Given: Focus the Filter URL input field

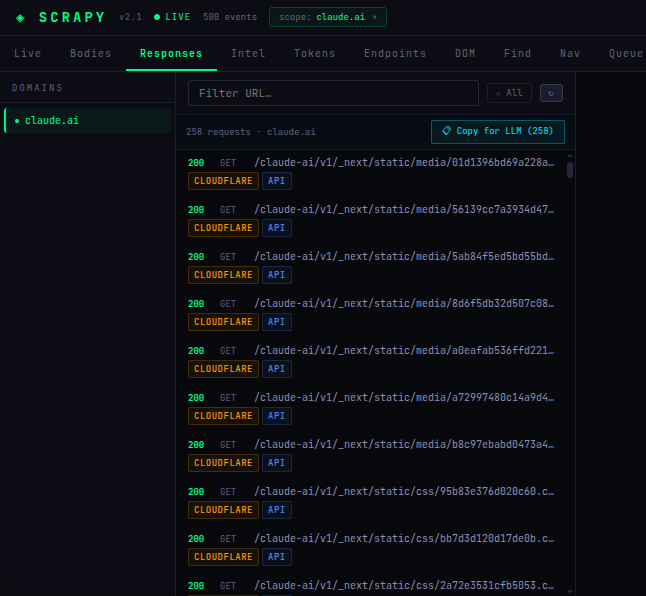Looking at the screenshot, I should point(333,93).
